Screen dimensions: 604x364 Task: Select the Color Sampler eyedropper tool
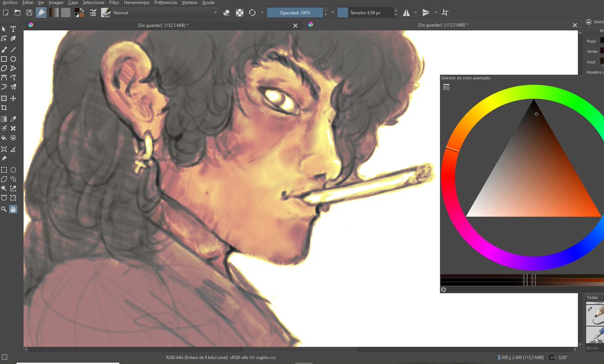pyautogui.click(x=14, y=119)
